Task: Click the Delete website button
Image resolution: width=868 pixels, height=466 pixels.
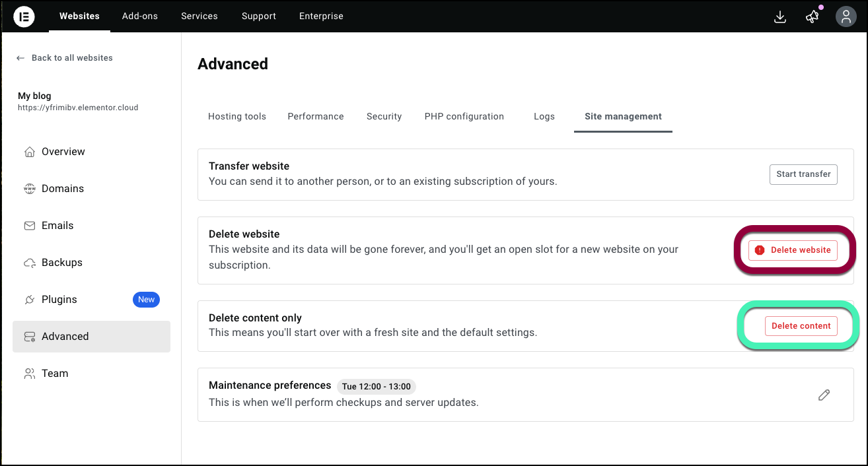Action: point(793,250)
